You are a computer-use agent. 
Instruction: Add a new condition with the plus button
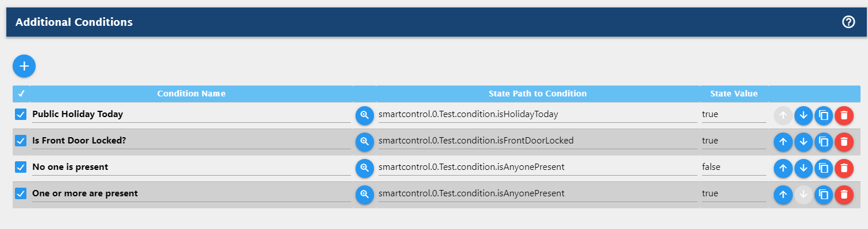pyautogui.click(x=24, y=66)
